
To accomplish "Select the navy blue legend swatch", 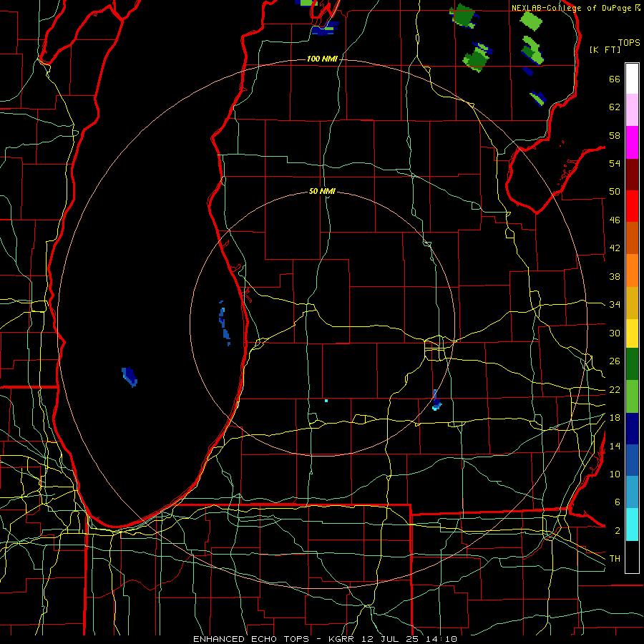I will pos(632,429).
